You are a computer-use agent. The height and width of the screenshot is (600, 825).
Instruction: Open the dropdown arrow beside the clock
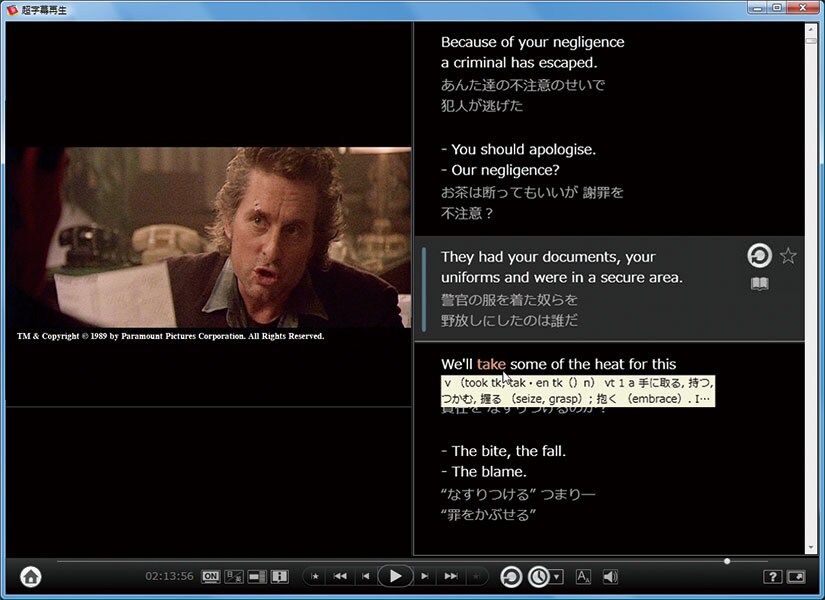pyautogui.click(x=557, y=577)
